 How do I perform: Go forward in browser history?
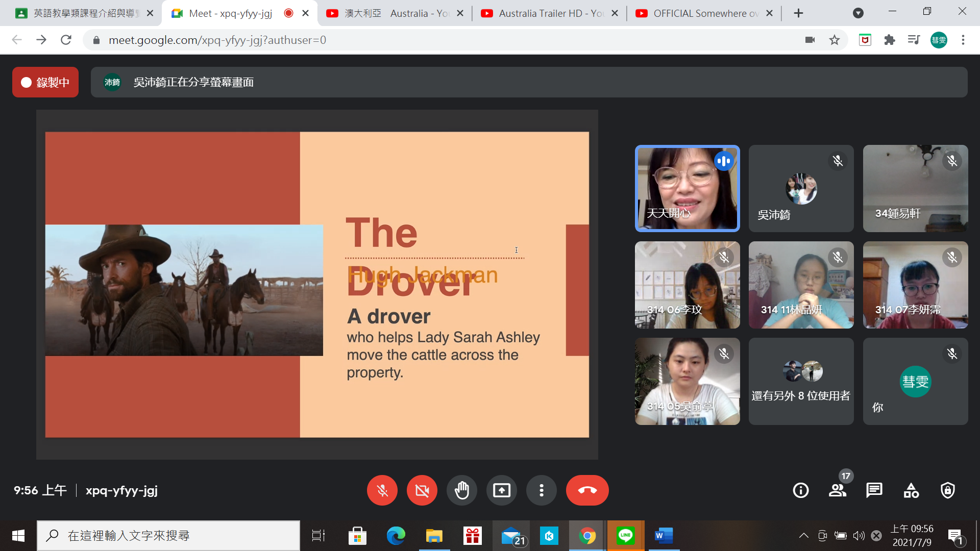click(41, 40)
